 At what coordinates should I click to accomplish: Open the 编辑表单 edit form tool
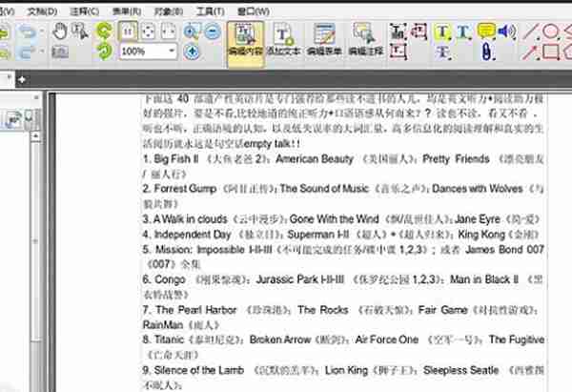point(324,39)
